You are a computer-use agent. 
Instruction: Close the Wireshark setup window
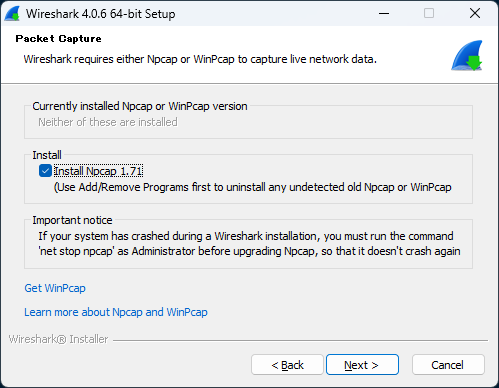[475, 14]
